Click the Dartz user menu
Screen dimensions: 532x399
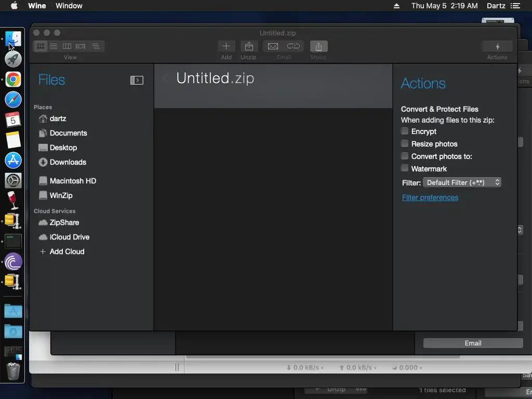click(x=496, y=6)
